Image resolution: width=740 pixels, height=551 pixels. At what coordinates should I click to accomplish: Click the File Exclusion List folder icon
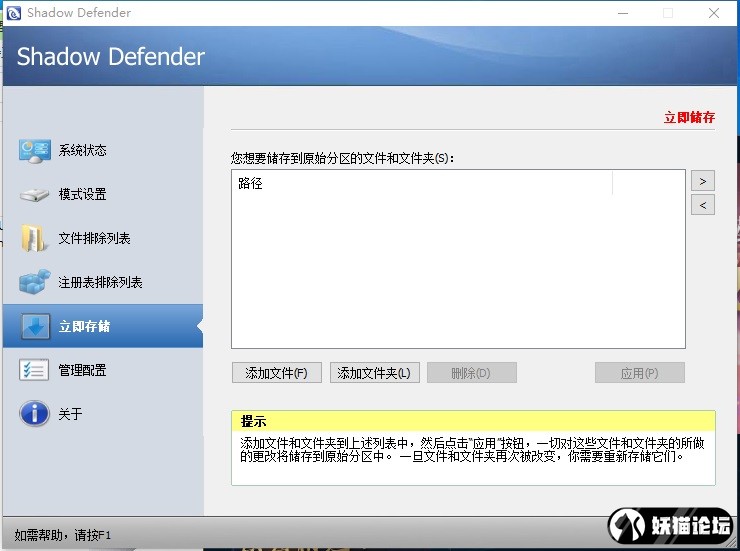pyautogui.click(x=34, y=238)
